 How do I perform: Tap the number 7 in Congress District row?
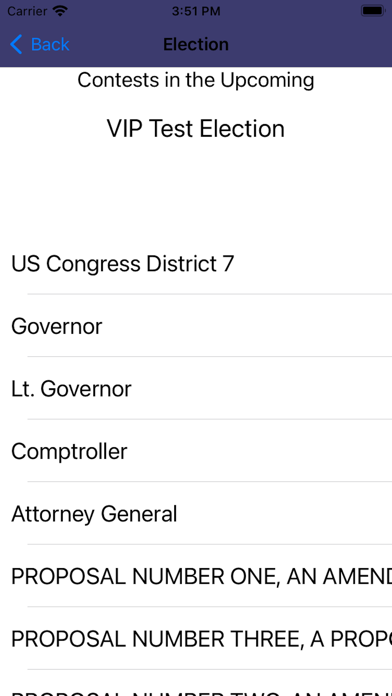tap(227, 263)
